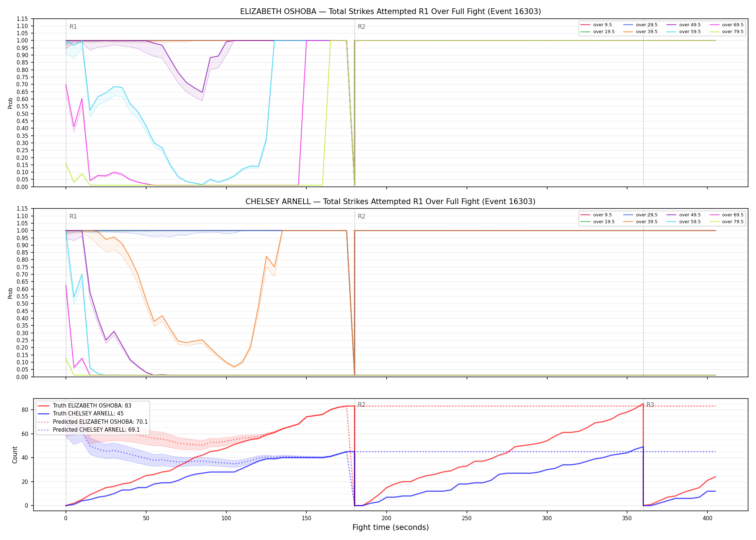Click the R2 marker in the Count chart
756x540 pixels.
pos(361,405)
